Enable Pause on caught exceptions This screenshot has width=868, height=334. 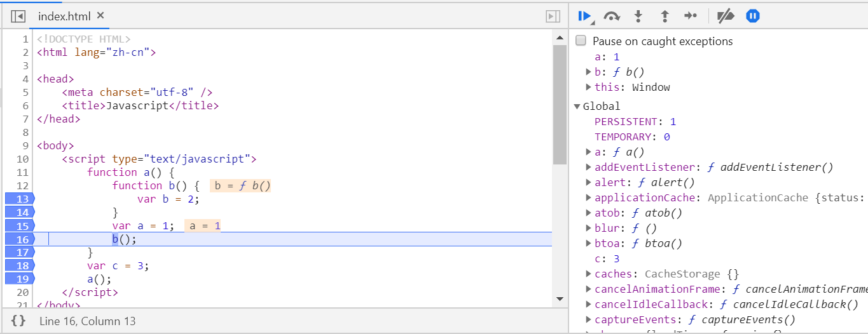click(581, 41)
